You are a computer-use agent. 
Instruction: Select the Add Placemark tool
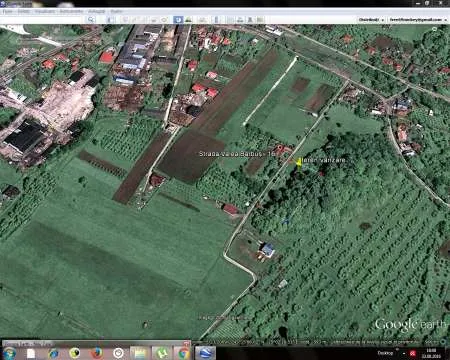(x=125, y=20)
